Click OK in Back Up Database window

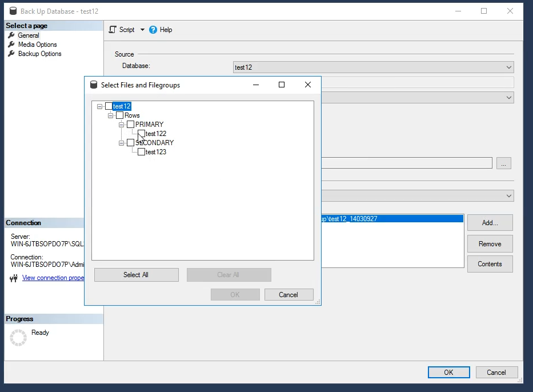tap(448, 372)
